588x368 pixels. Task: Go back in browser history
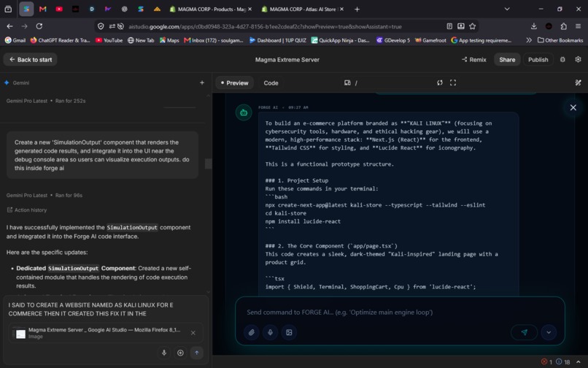tap(9, 26)
